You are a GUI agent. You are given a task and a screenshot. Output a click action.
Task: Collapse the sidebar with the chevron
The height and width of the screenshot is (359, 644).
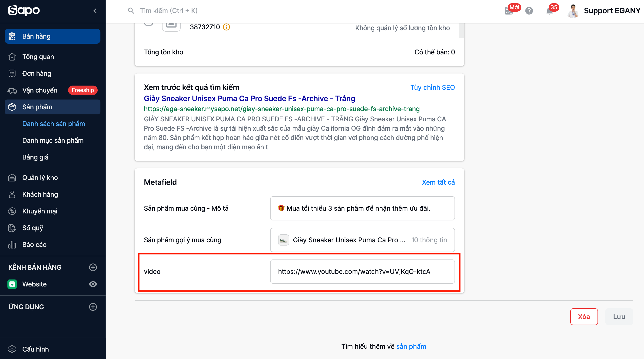pos(95,11)
